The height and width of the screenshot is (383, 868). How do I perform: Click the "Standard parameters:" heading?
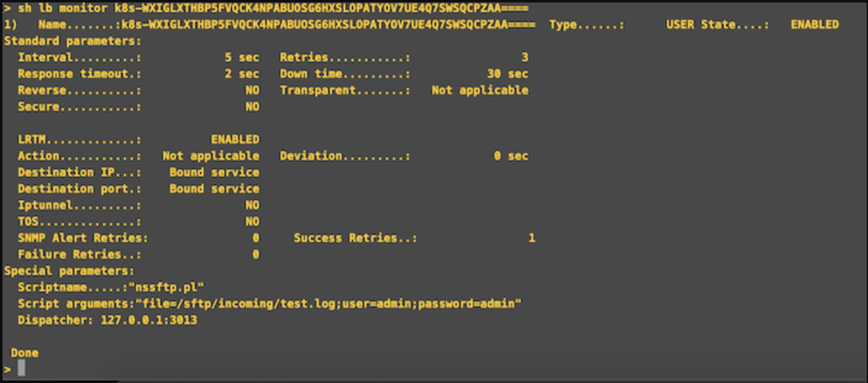pos(73,41)
